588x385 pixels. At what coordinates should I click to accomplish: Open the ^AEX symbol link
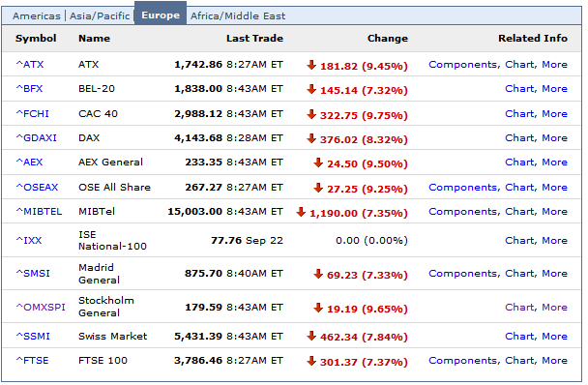[29, 163]
